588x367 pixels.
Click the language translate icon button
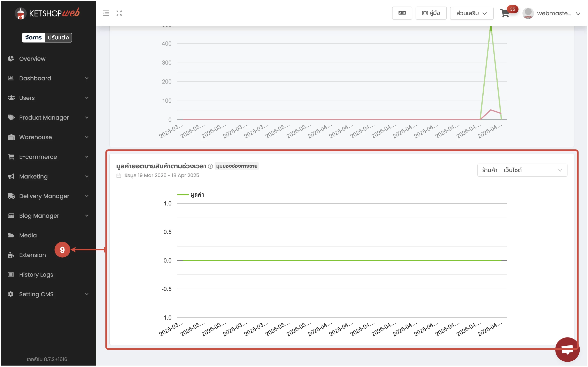[403, 13]
